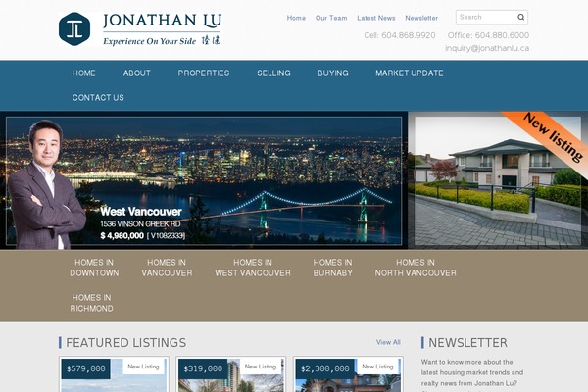Open the top Home link
588x392 pixels.
coord(296,18)
